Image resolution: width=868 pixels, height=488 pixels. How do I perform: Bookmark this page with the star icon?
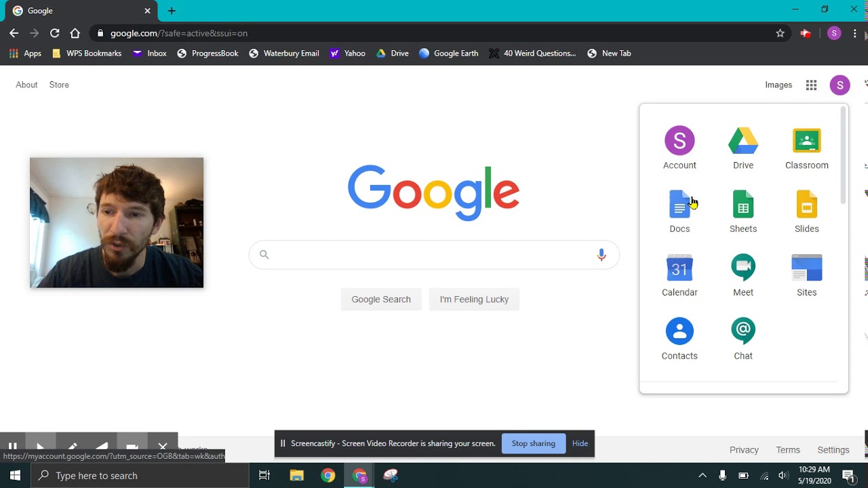(780, 33)
